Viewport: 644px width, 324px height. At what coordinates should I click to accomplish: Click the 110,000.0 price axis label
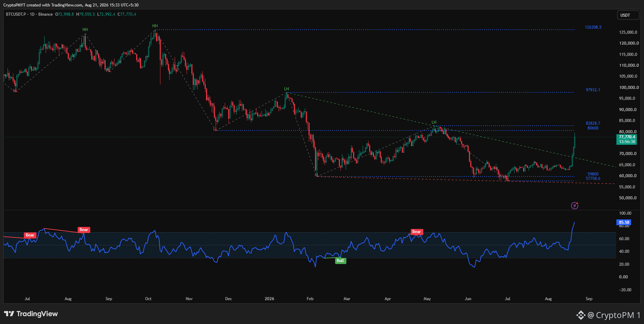(x=628, y=65)
